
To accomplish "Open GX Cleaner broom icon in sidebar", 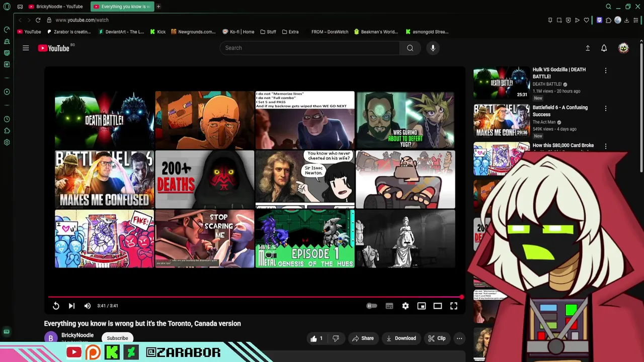I will click(7, 41).
